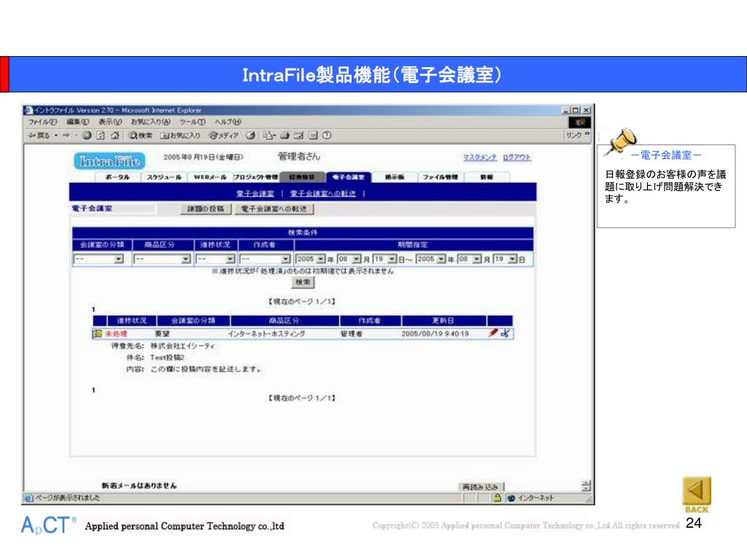The height and width of the screenshot is (560, 747).
Task: Select the 電子会議室 tab
Action: pos(348,177)
